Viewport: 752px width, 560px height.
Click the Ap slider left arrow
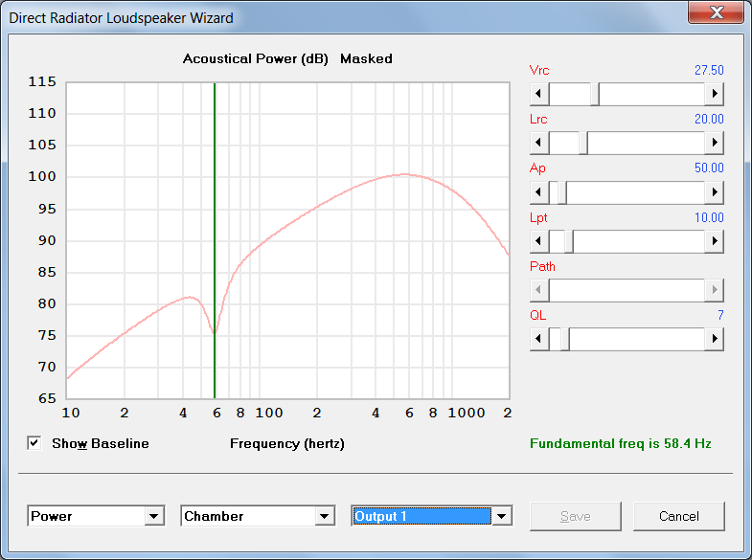click(x=539, y=192)
